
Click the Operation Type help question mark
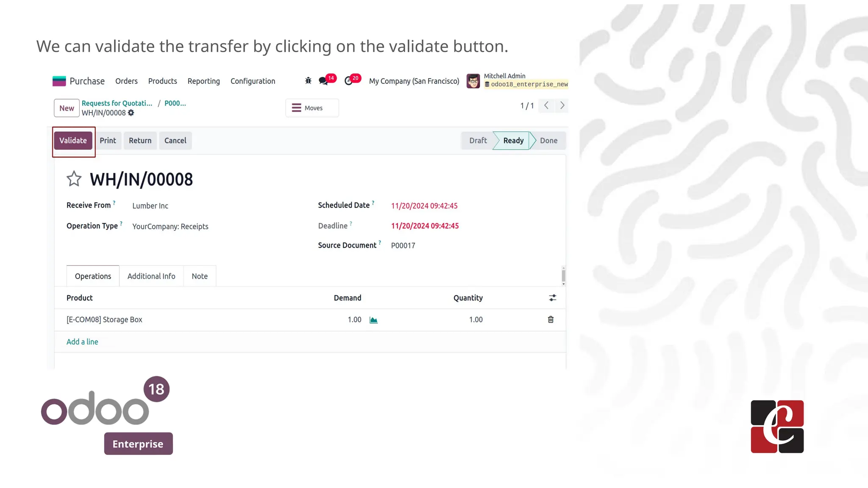(121, 223)
